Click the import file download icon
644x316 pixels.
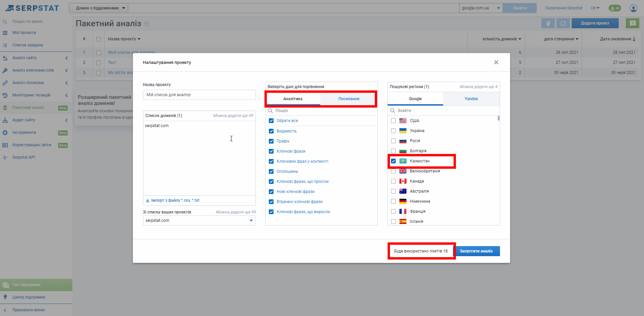(x=147, y=200)
